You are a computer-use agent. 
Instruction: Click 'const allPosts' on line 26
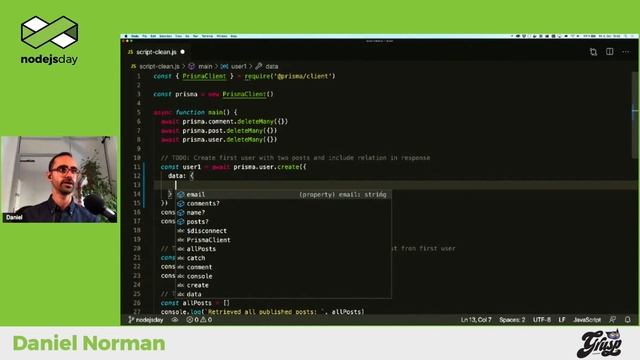pyautogui.click(x=186, y=303)
